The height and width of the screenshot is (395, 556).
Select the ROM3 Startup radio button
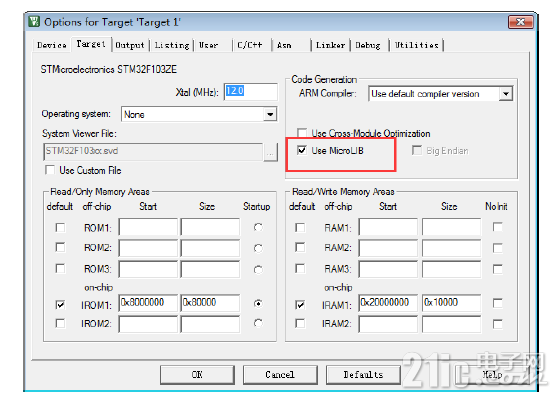258,269
